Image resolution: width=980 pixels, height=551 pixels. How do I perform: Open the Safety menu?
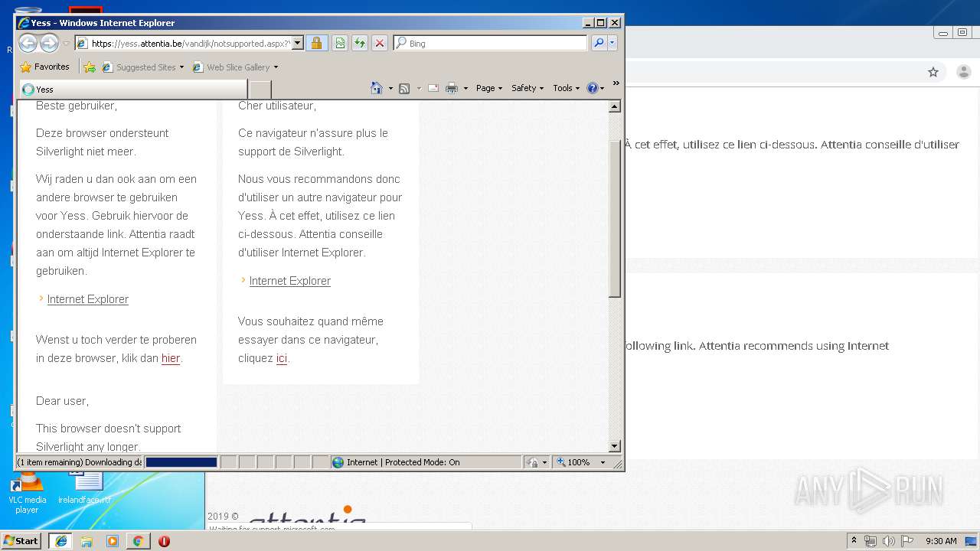click(x=528, y=88)
